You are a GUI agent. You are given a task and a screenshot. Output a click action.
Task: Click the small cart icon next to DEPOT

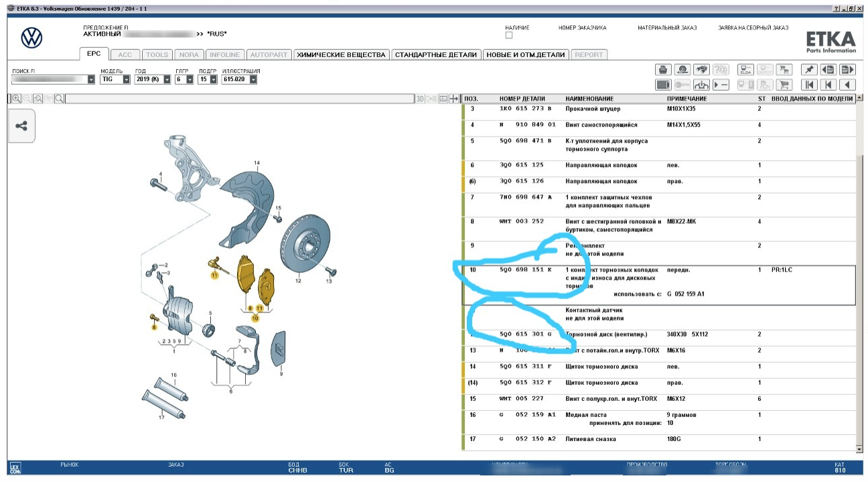pos(784,70)
